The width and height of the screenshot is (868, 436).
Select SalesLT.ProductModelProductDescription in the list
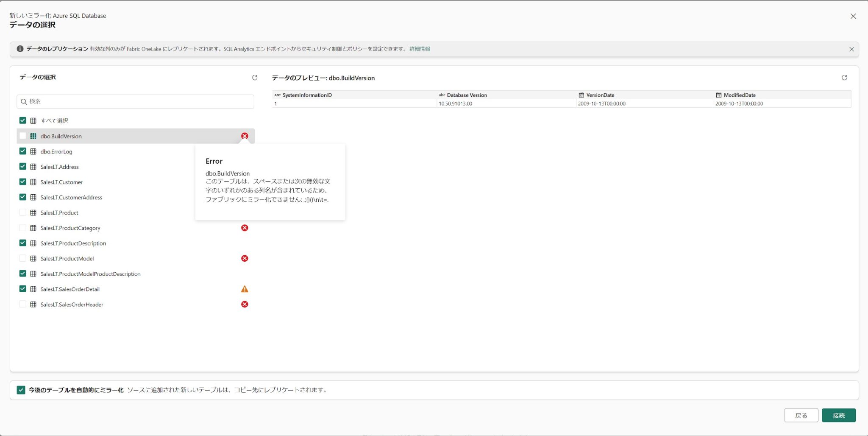pyautogui.click(x=90, y=274)
